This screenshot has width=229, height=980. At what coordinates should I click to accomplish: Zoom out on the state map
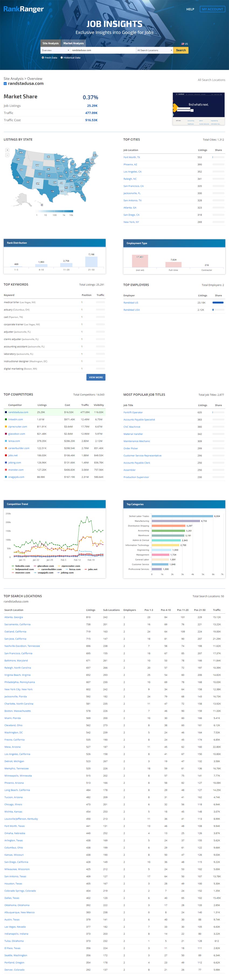point(7,155)
